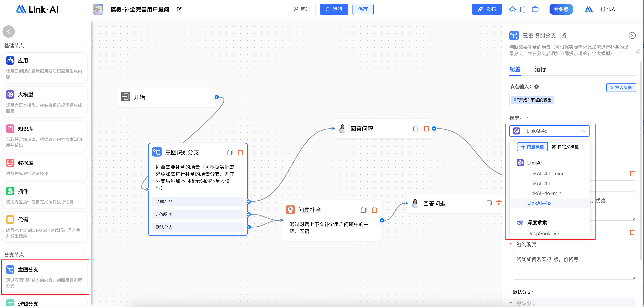Add the 应用 node from sidebar

coord(45,68)
